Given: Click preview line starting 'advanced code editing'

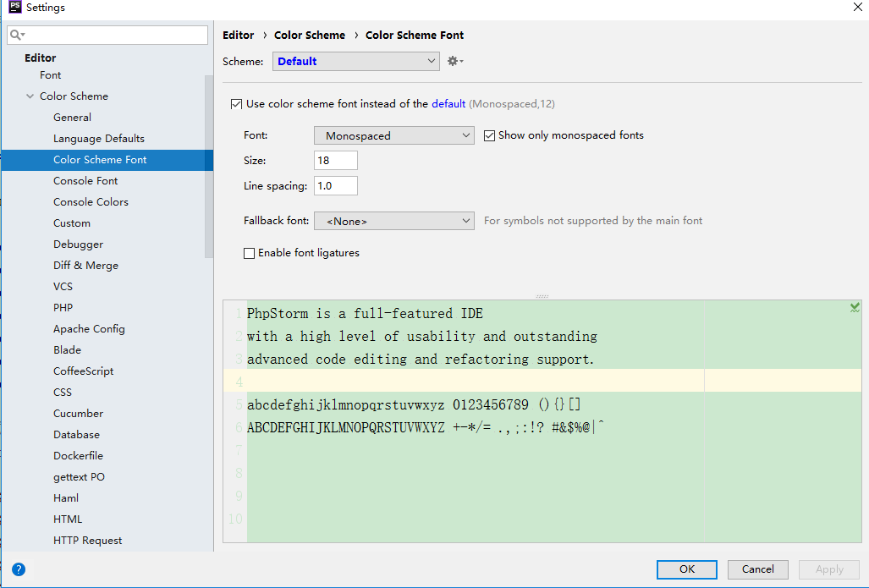Looking at the screenshot, I should tap(421, 359).
